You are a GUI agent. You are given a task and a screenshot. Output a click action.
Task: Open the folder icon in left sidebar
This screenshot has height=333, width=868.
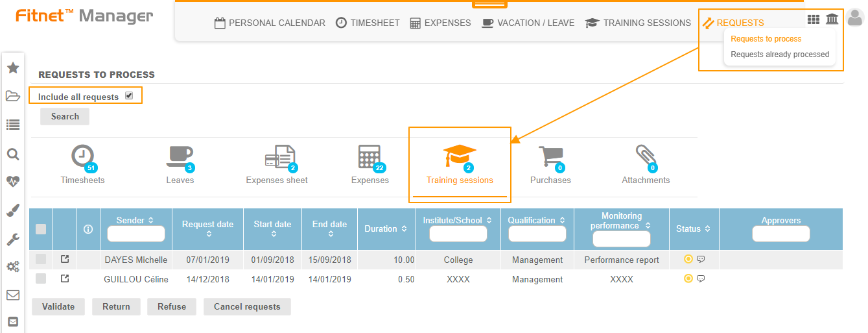coord(12,96)
